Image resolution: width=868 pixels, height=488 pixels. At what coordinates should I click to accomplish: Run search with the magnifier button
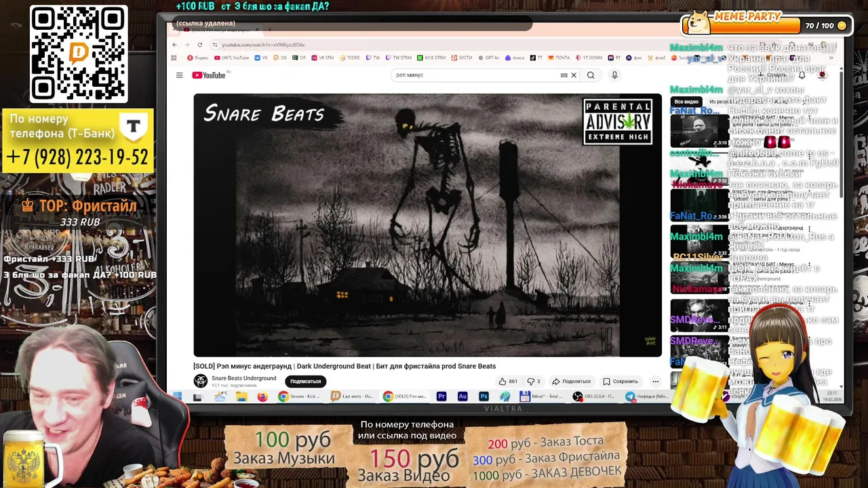(x=591, y=75)
